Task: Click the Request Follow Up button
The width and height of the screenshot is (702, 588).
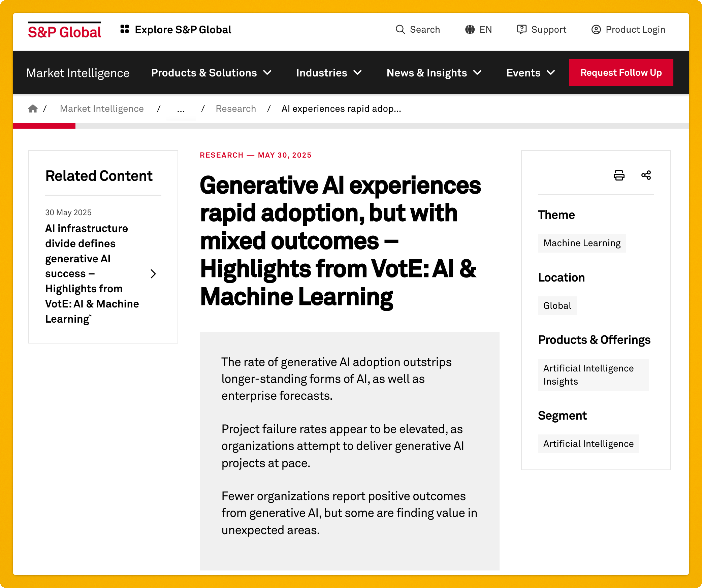Action: point(621,72)
